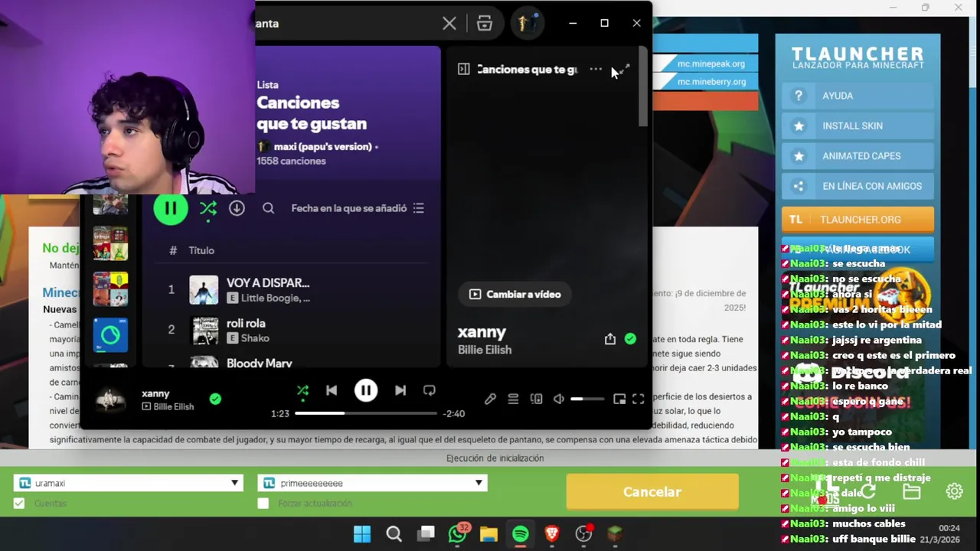Image resolution: width=980 pixels, height=551 pixels.
Task: Click the VOY A DISPAR... album cover
Action: [x=204, y=290]
